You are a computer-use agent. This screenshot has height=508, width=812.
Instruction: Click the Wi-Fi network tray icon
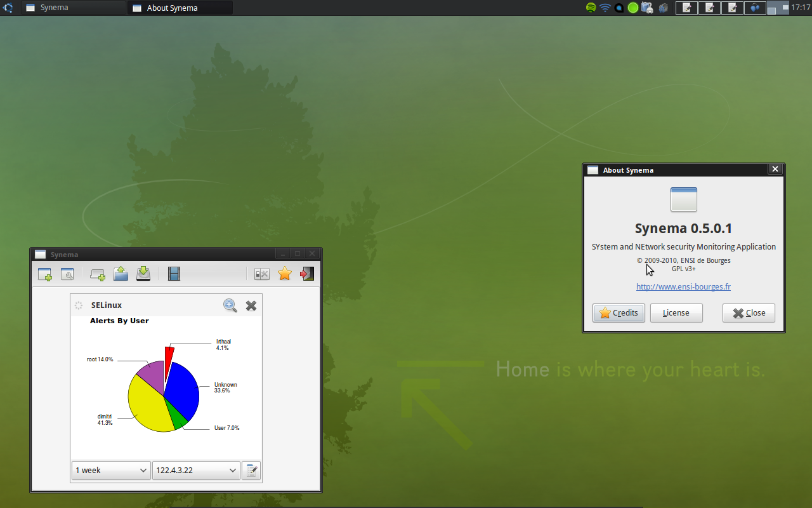pos(605,8)
